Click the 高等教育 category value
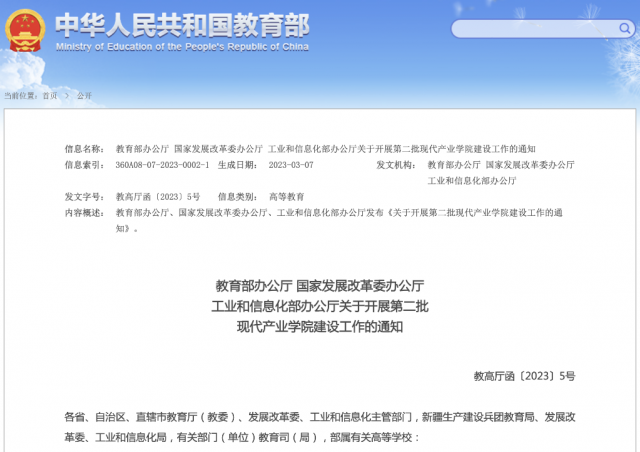Screen dimensions: 640x452 (x=287, y=197)
